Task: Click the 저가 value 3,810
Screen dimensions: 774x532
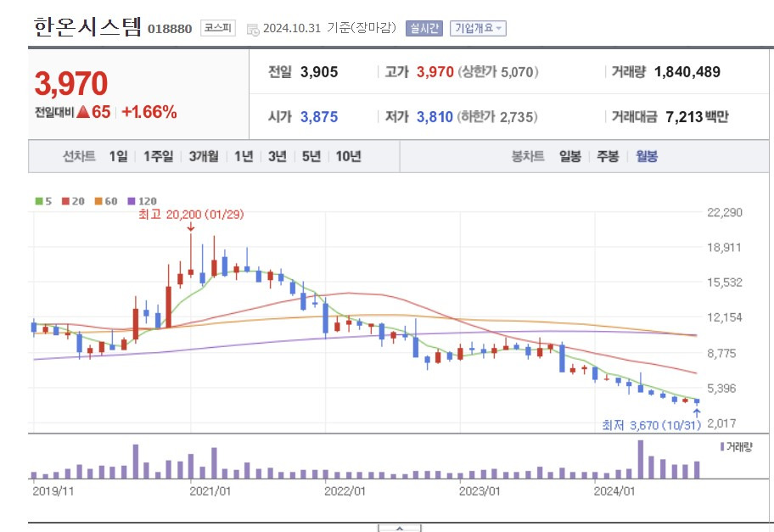Action: click(x=435, y=117)
